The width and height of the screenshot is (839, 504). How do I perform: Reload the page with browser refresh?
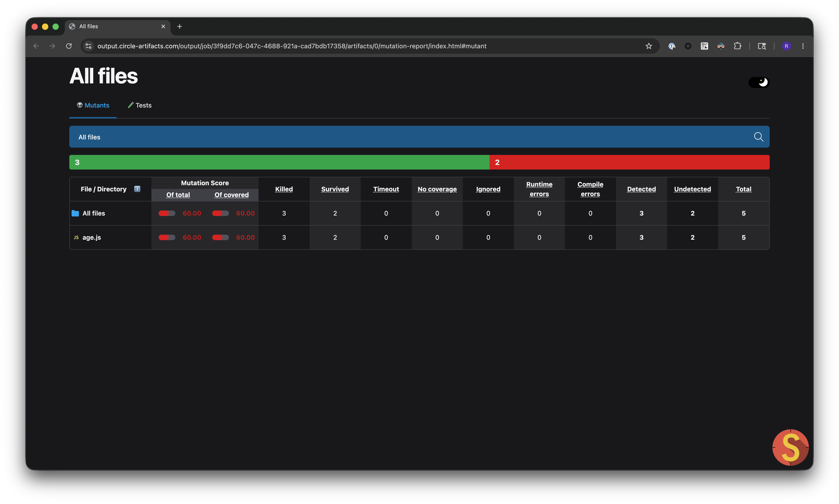(69, 46)
